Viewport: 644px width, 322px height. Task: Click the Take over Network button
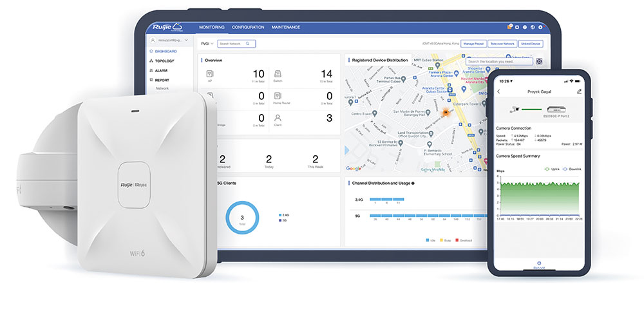(502, 44)
